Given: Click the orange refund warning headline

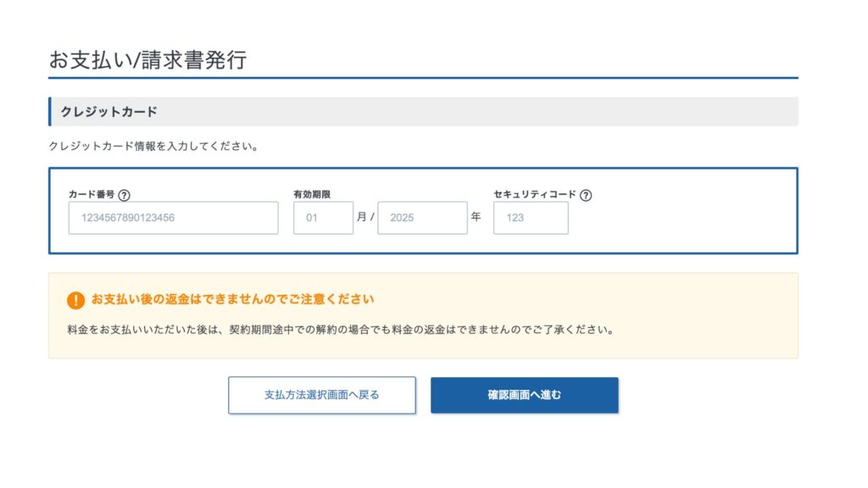Looking at the screenshot, I should pos(232,299).
